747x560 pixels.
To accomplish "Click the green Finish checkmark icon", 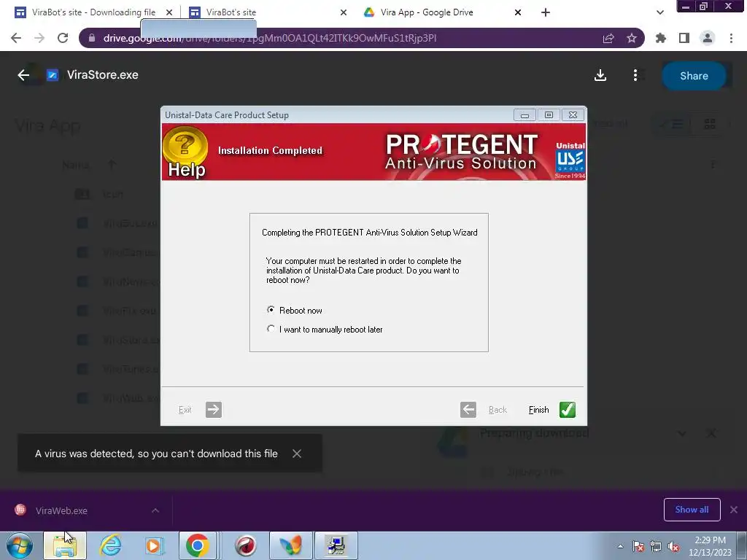I will tap(567, 410).
